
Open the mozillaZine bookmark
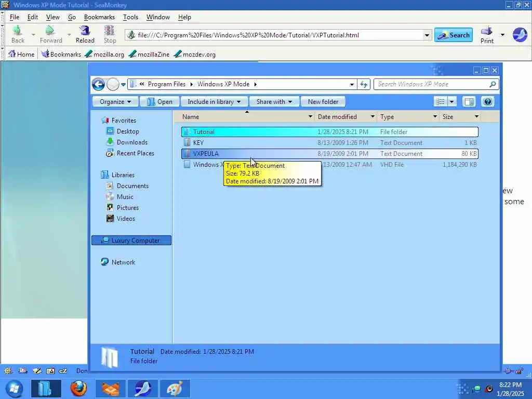tap(149, 54)
